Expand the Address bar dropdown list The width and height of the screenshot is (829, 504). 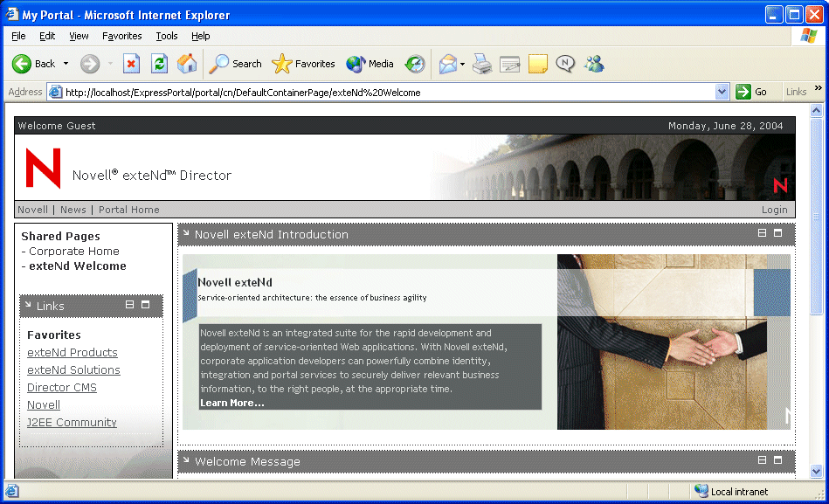click(x=722, y=92)
